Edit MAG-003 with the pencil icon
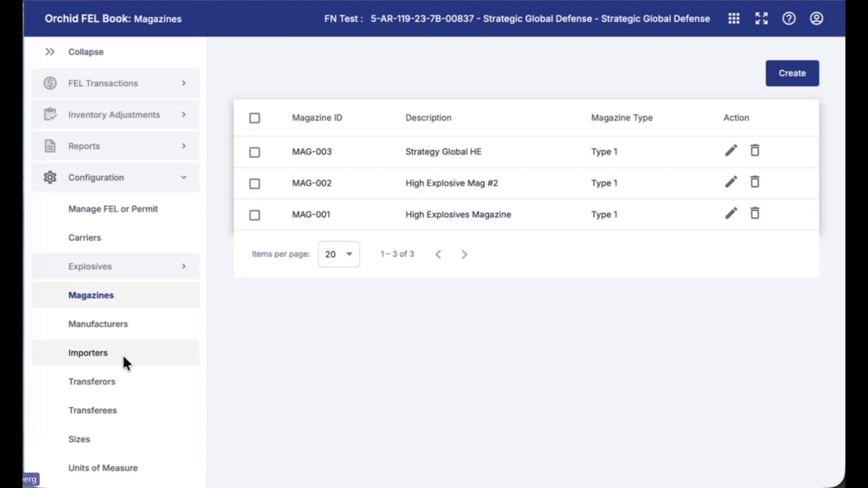The height and width of the screenshot is (488, 868). (x=731, y=150)
